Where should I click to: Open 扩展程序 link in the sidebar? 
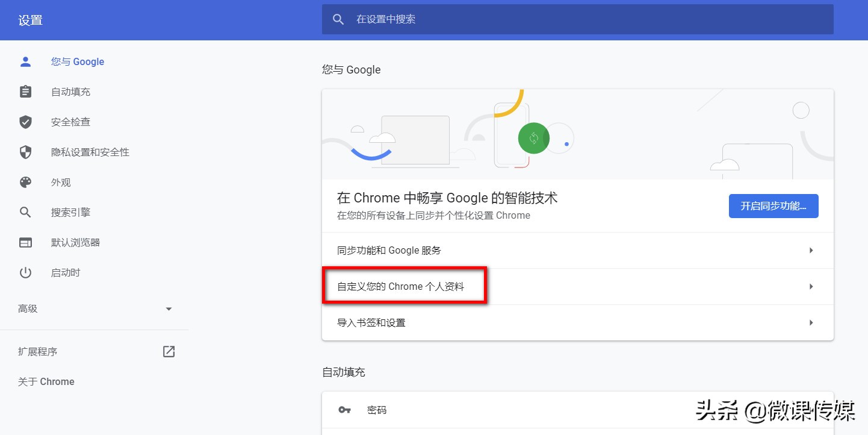pyautogui.click(x=37, y=351)
